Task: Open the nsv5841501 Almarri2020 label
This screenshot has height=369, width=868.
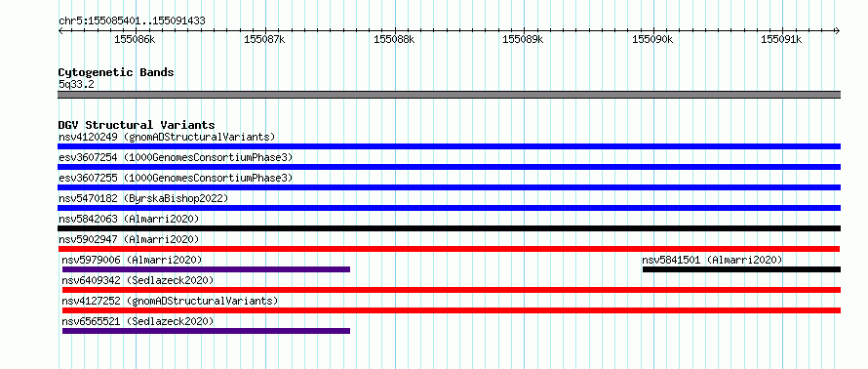Action: 713,260
